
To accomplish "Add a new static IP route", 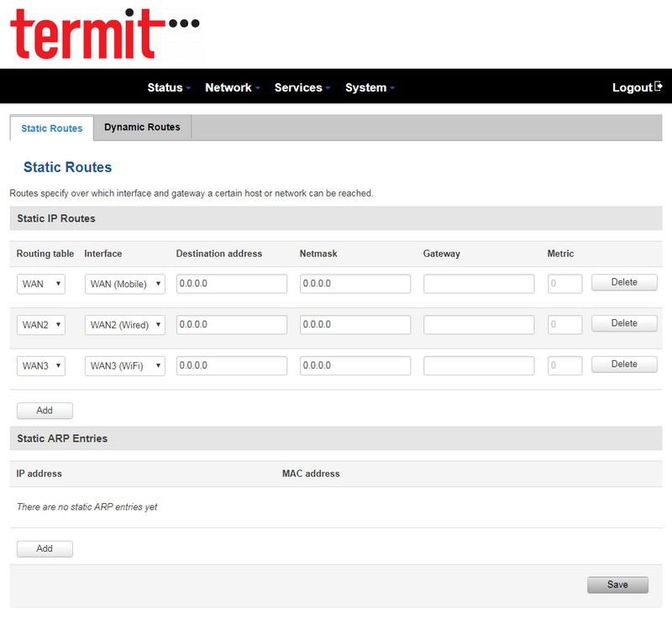I will tap(45, 411).
